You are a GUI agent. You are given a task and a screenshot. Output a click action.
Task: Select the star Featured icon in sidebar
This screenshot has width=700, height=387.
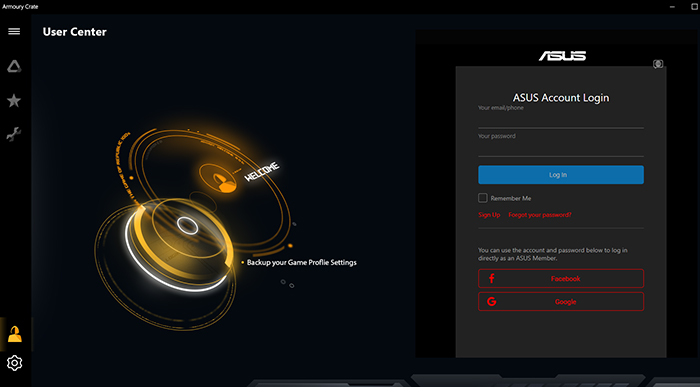click(14, 100)
